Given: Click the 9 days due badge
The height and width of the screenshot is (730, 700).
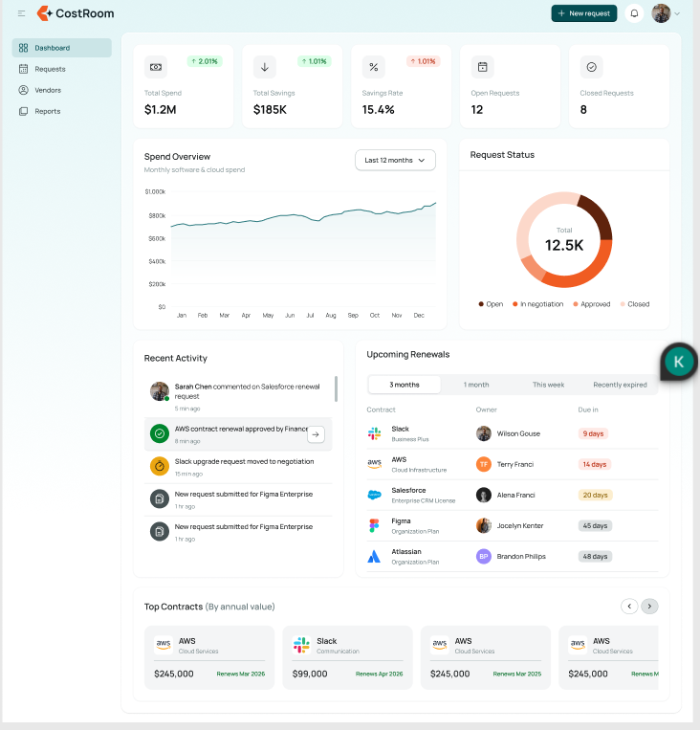Looking at the screenshot, I should click(593, 434).
